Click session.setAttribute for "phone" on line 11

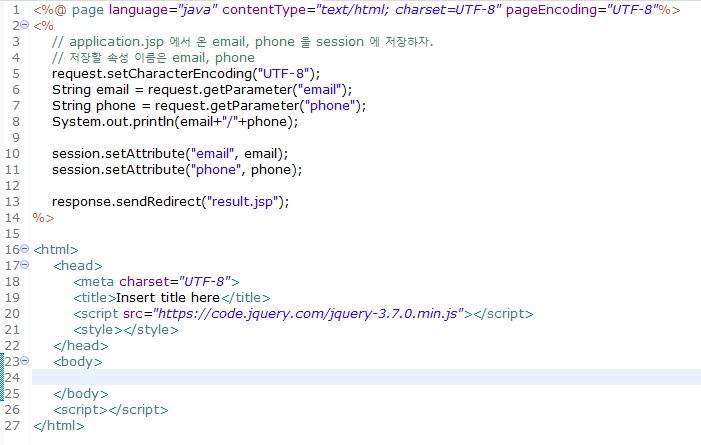[177, 170]
